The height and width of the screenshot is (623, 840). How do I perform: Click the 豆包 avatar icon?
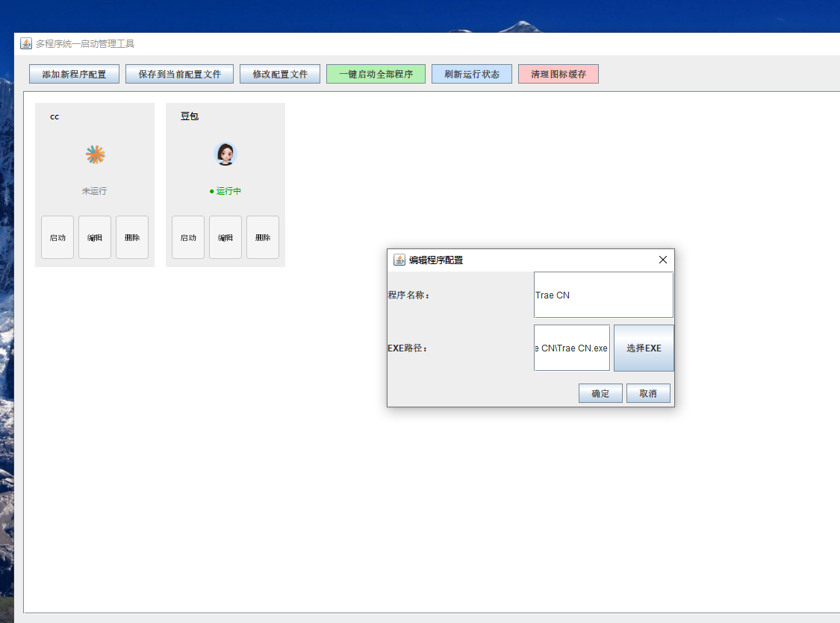pos(225,154)
